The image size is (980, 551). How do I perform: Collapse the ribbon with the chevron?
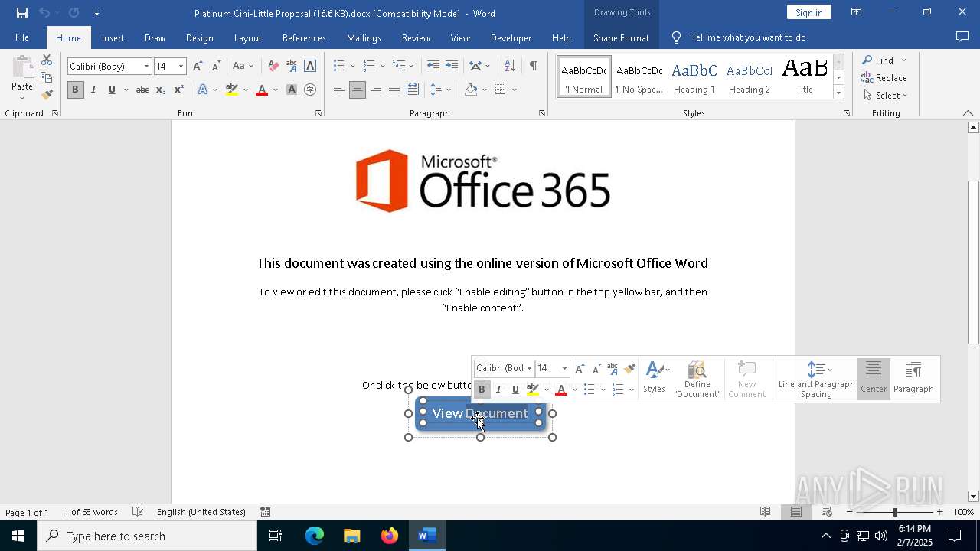coord(968,113)
